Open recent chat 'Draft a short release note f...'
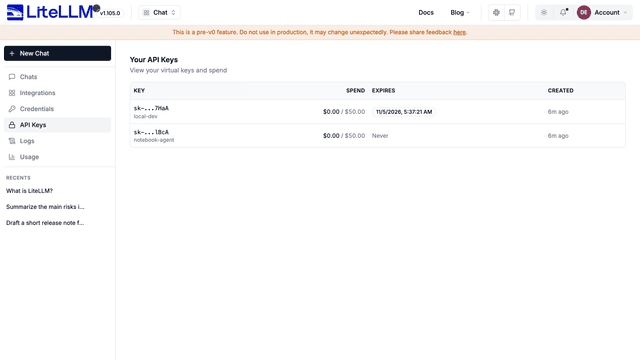This screenshot has width=640, height=360. point(45,222)
